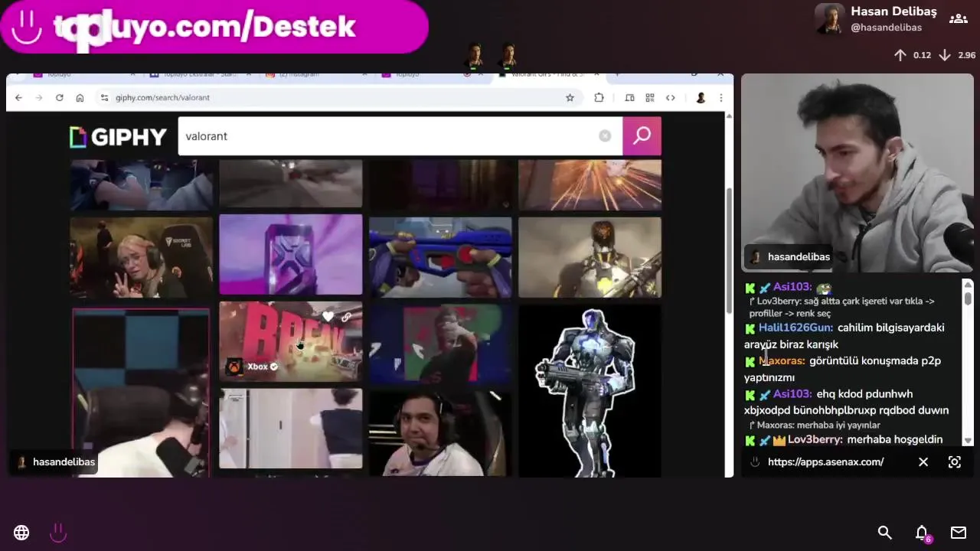This screenshot has height=551, width=980.
Task: Open the Xbox channel on the gif
Action: point(253,367)
